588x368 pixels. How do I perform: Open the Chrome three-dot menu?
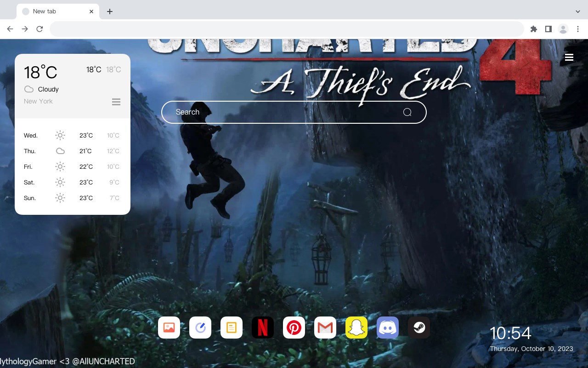tap(578, 29)
